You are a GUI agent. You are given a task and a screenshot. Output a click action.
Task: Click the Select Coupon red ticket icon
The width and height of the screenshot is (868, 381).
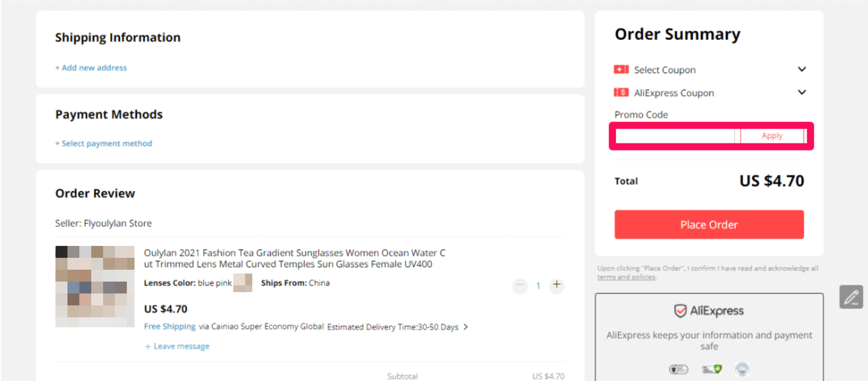[621, 69]
